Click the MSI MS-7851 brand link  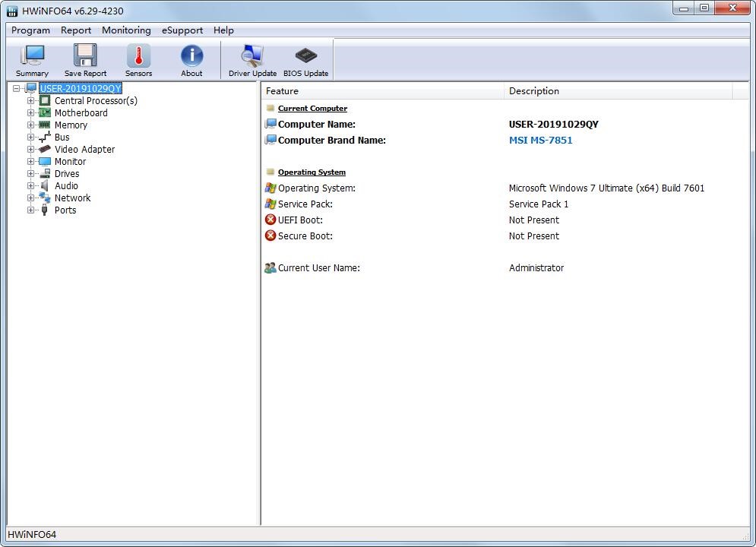point(540,141)
